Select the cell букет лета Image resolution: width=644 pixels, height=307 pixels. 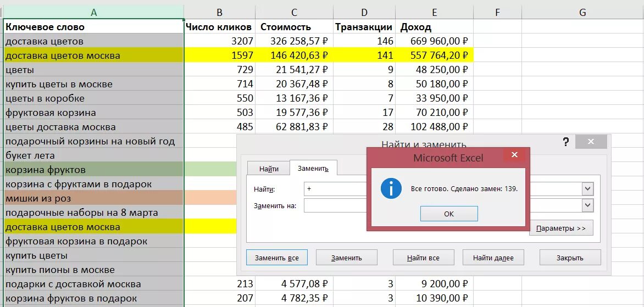93,155
